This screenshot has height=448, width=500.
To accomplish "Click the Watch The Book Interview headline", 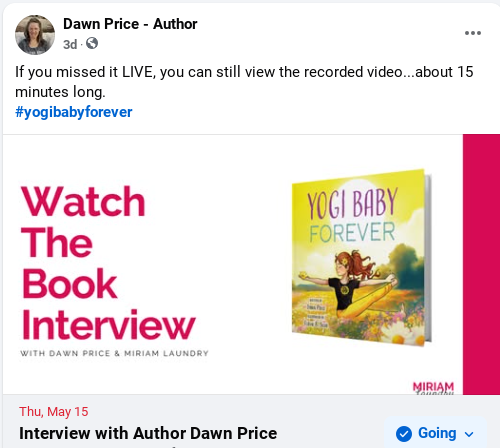I will 108,263.
